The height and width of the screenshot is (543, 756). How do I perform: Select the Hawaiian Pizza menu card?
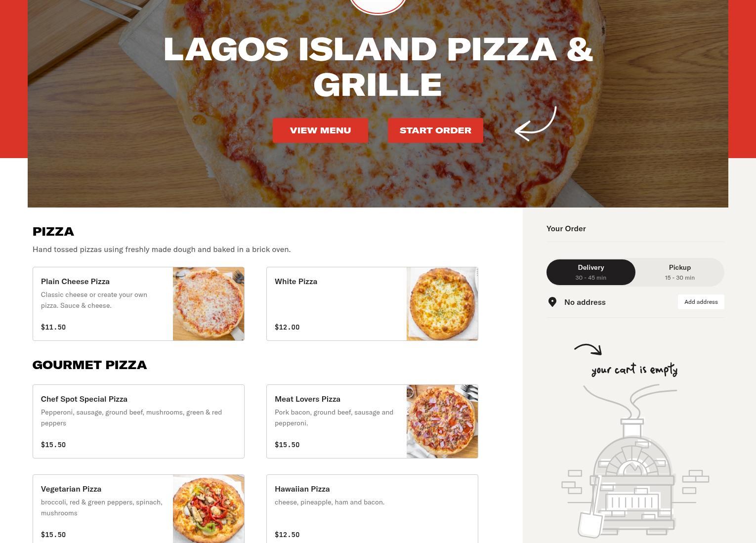click(372, 509)
